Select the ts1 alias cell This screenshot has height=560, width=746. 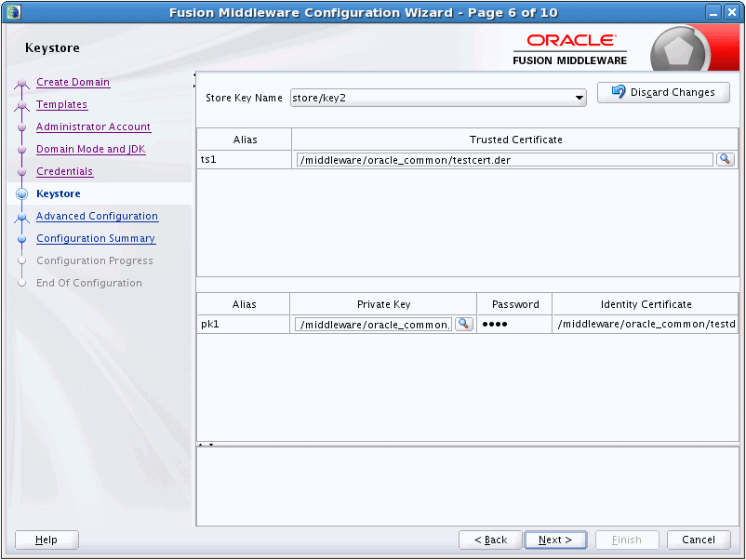coord(245,159)
